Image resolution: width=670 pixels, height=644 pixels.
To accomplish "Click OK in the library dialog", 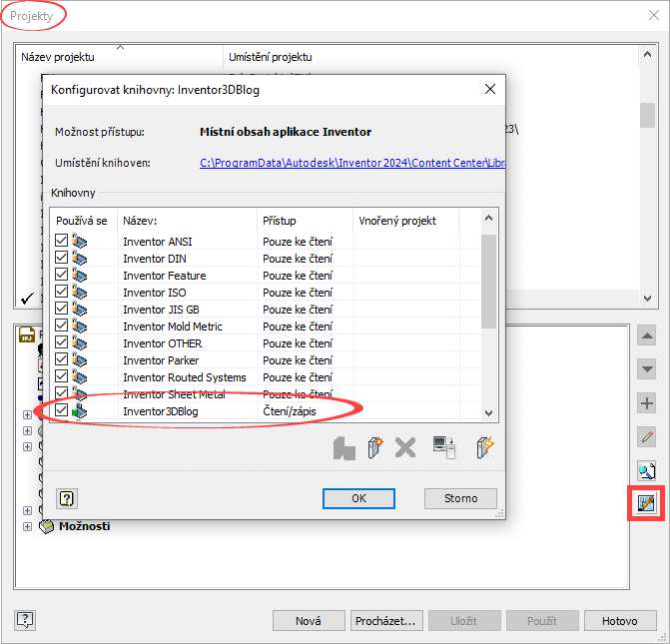I will tap(358, 498).
